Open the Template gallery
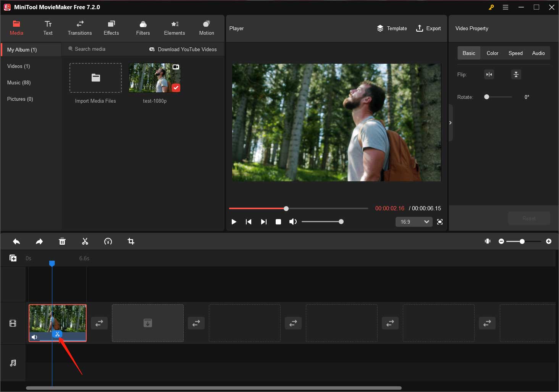 click(392, 28)
